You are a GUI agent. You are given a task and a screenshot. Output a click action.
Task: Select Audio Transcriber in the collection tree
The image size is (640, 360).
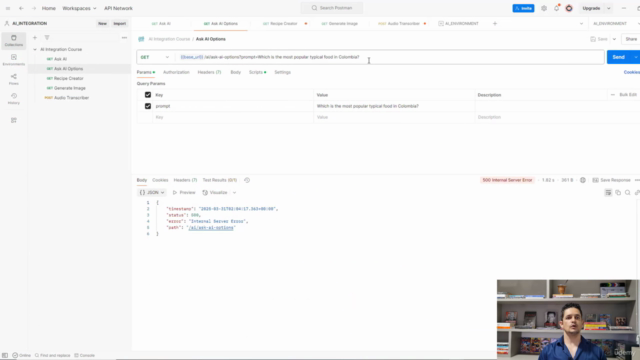tap(71, 98)
